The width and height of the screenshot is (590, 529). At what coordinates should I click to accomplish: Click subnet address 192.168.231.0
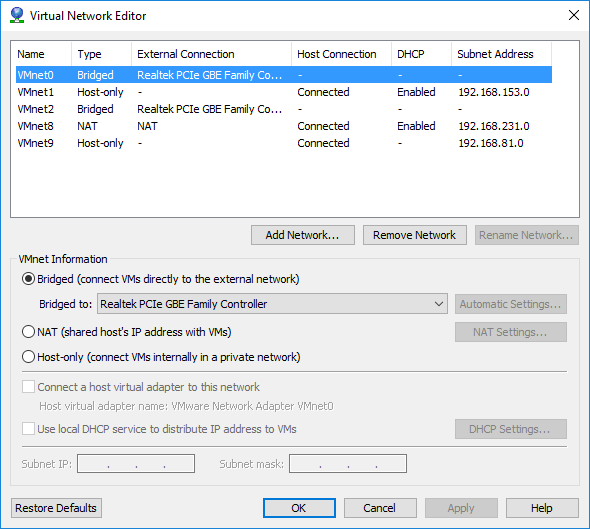494,126
